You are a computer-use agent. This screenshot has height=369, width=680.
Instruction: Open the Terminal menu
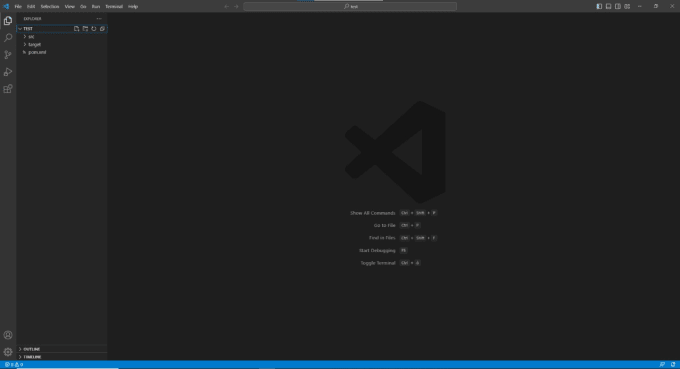(114, 7)
